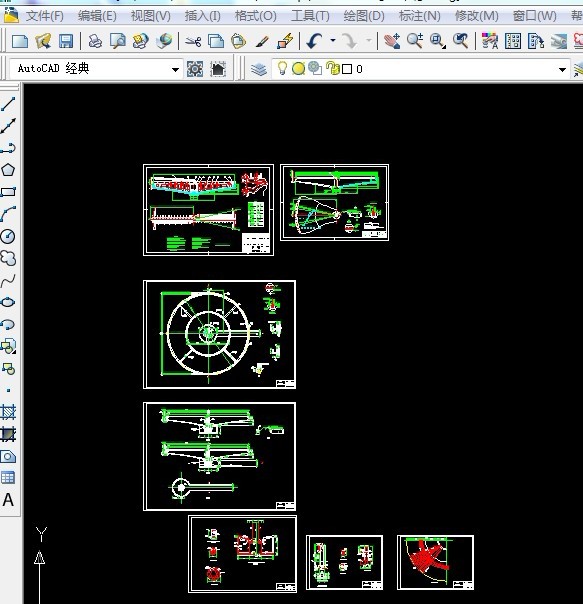Click the My Workspace house icon
This screenshot has height=604, width=583.
[218, 69]
